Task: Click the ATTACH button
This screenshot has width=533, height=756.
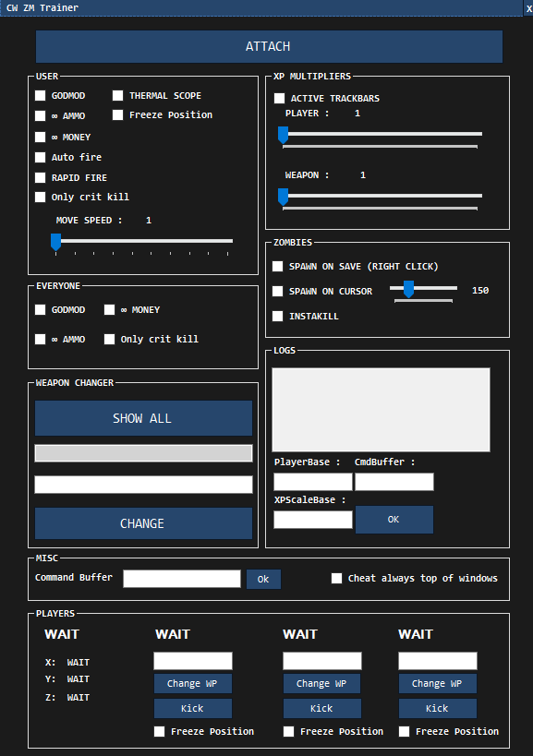Action: 269,46
